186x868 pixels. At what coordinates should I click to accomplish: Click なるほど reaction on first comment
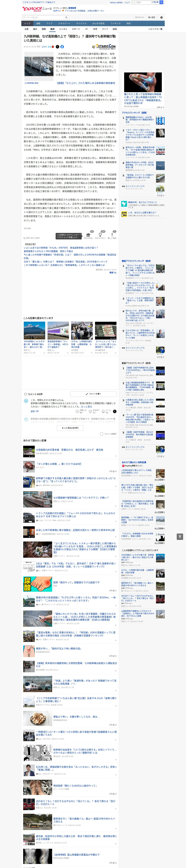(x=94, y=411)
